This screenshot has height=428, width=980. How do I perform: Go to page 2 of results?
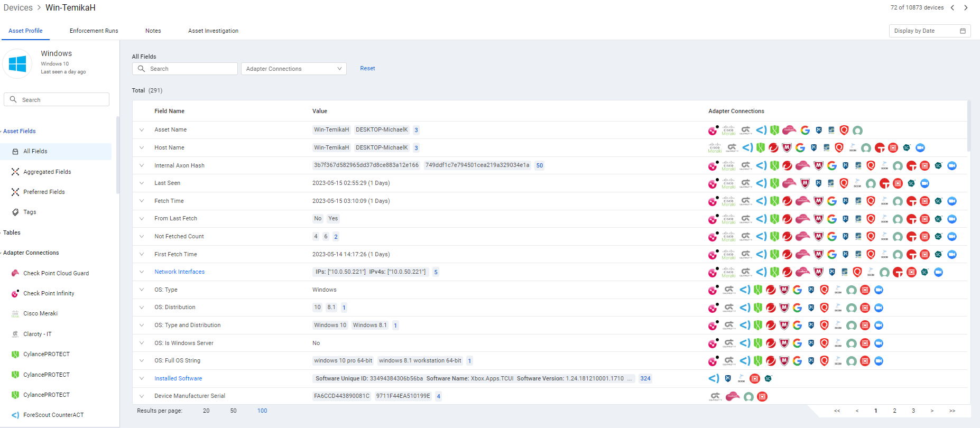pos(894,411)
